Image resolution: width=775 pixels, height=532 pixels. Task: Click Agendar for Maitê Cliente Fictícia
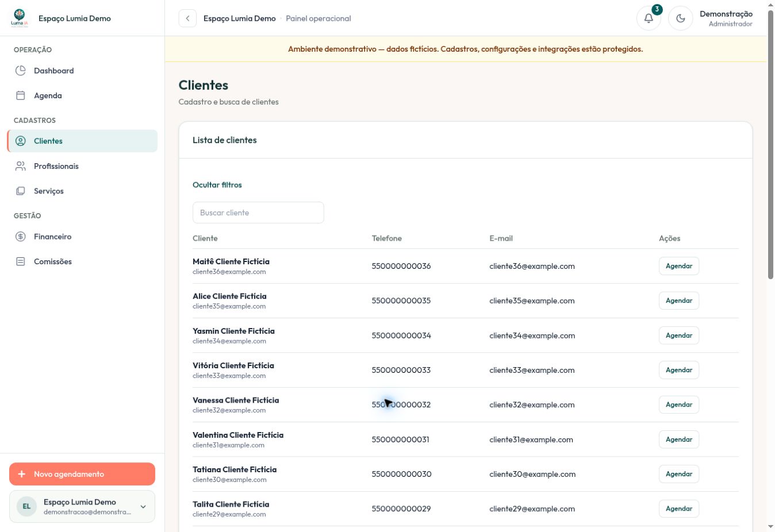tap(679, 266)
